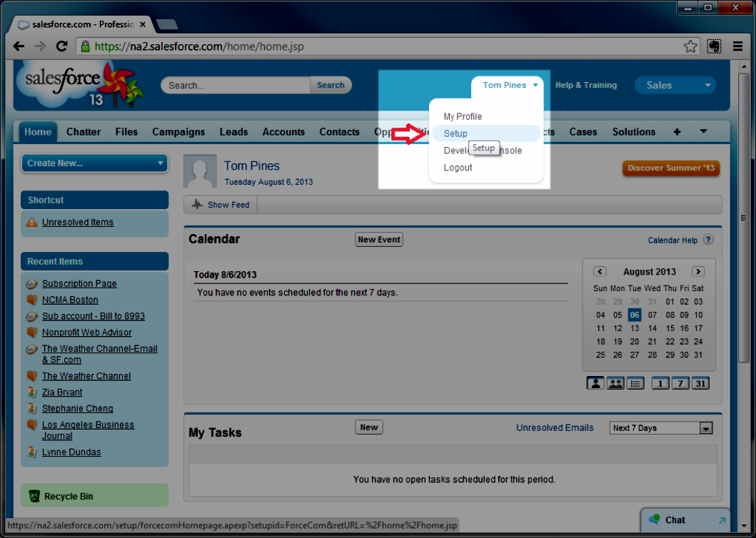This screenshot has width=756, height=538.
Task: Open the Files tab
Action: tap(126, 131)
